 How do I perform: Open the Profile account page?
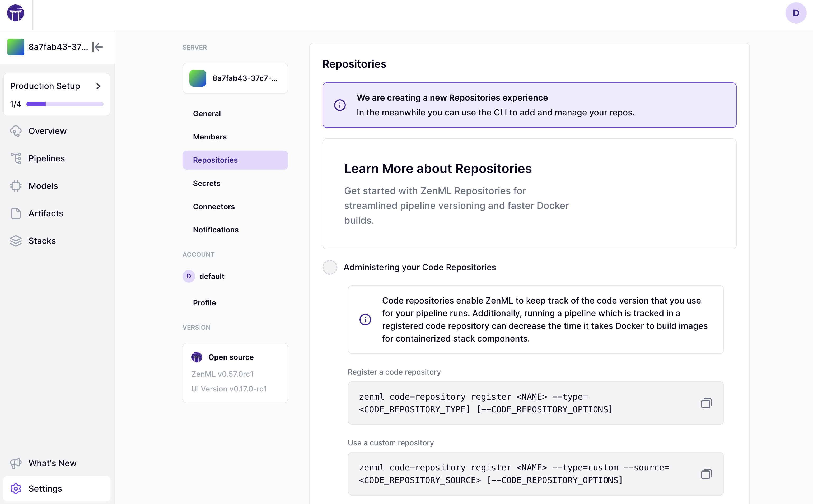[x=204, y=303]
